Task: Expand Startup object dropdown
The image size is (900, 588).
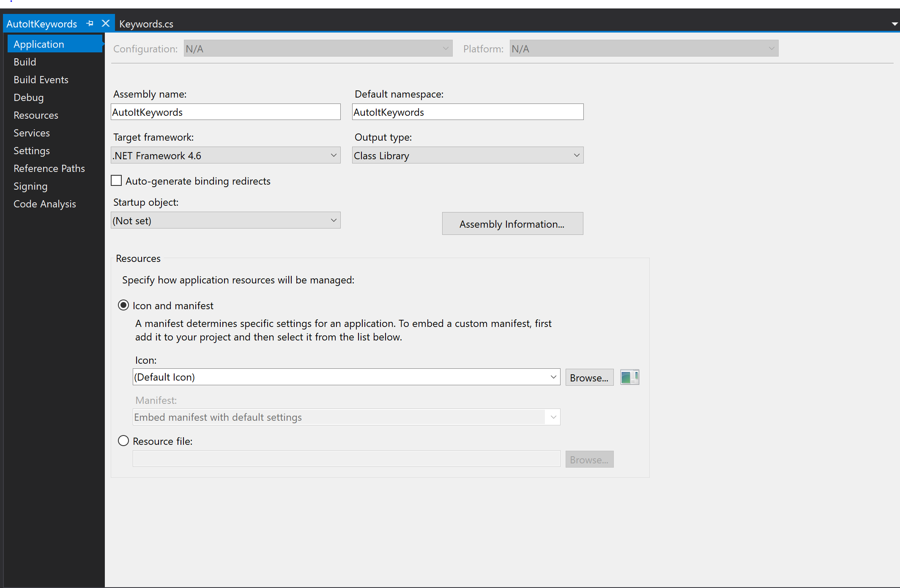Action: [x=334, y=220]
